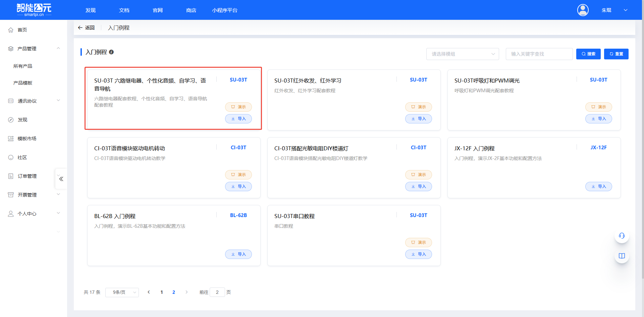Open the 9条/页 page size dropdown

click(x=122, y=292)
